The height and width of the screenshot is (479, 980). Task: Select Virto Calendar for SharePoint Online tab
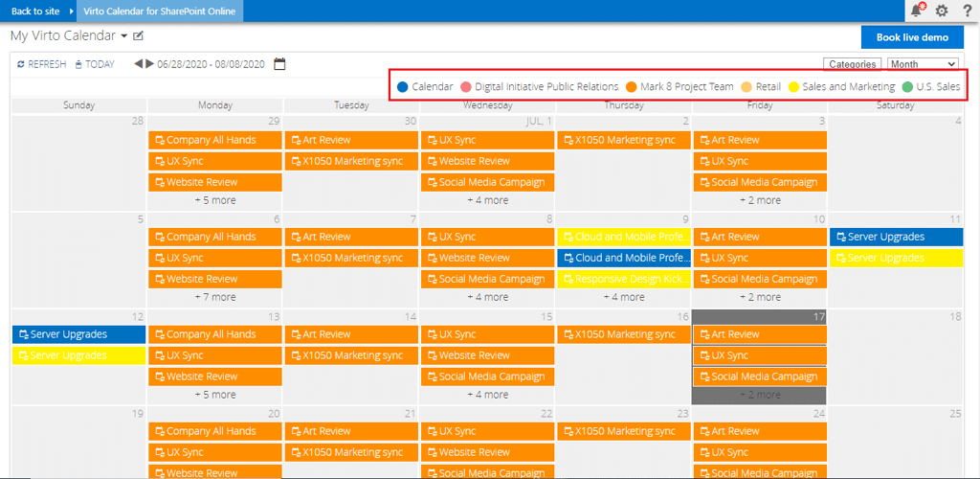point(160,11)
